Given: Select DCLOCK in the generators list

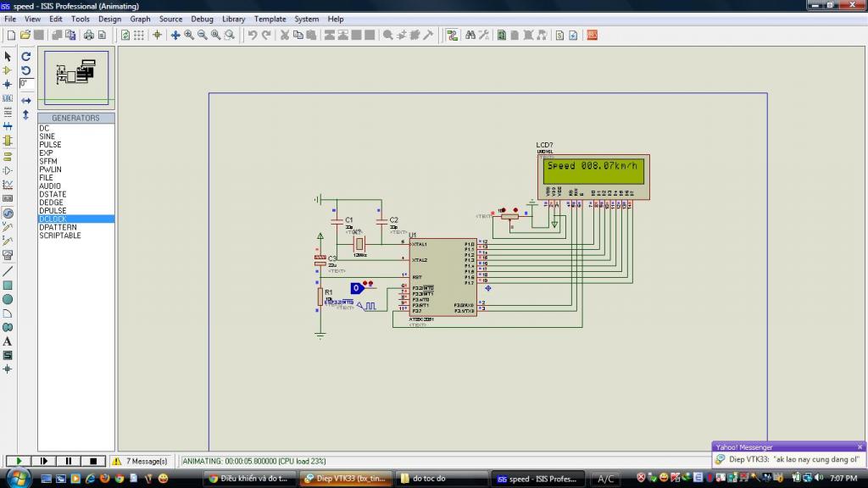Looking at the screenshot, I should click(53, 219).
